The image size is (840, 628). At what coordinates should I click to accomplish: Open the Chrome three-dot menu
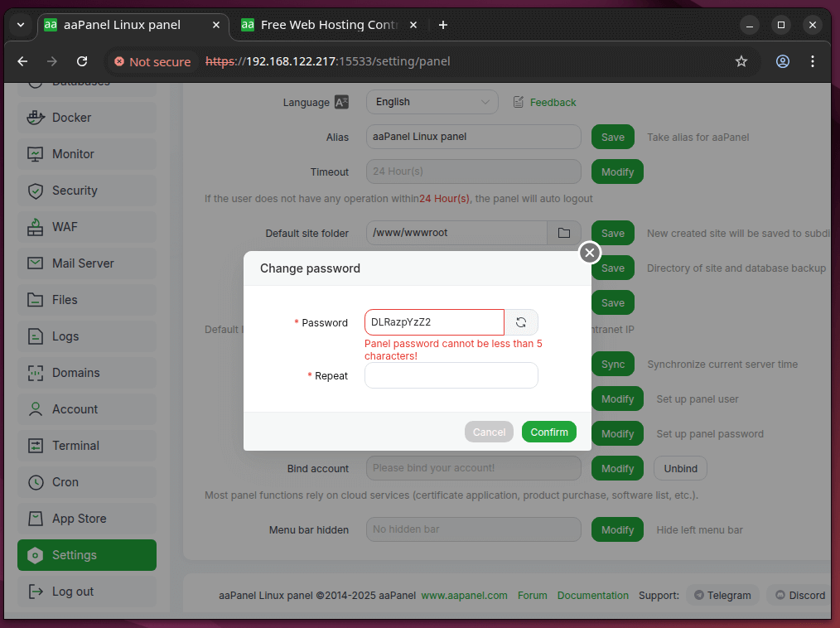[x=813, y=61]
